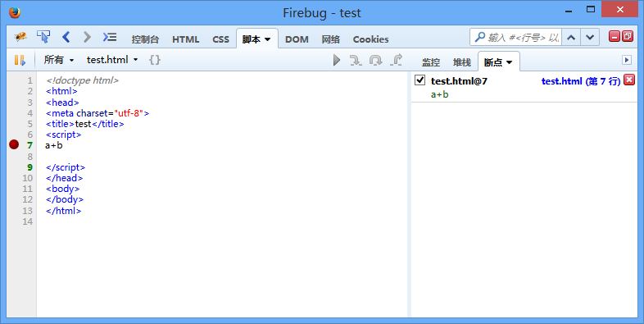
Task: Jump to next search result arrow
Action: point(590,38)
